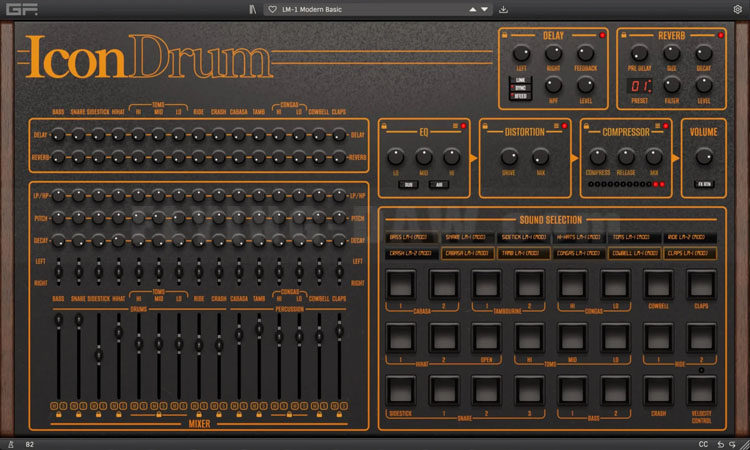The height and width of the screenshot is (450, 750).
Task: Open the Cabasa LM-1 sound selector
Action: click(x=467, y=253)
